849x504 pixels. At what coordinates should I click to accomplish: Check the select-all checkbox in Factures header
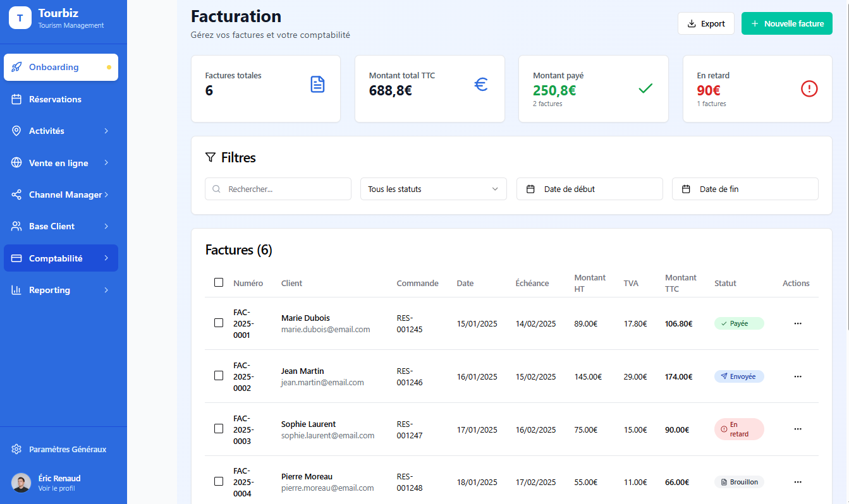click(x=219, y=283)
